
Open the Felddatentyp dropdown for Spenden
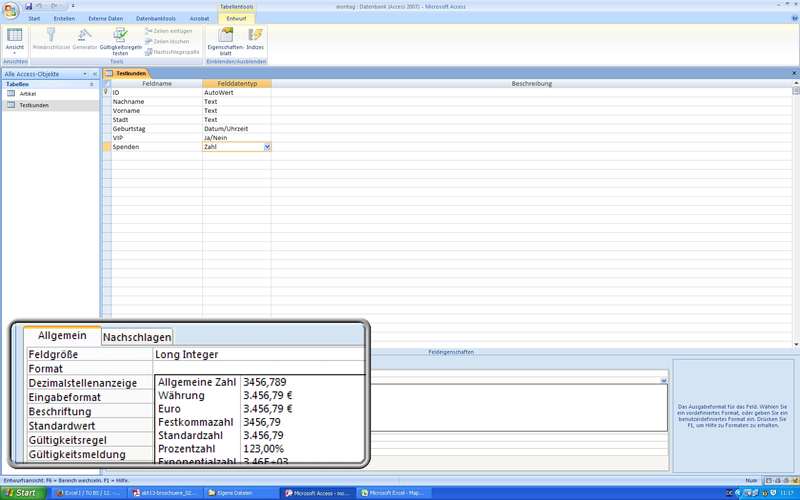(267, 147)
